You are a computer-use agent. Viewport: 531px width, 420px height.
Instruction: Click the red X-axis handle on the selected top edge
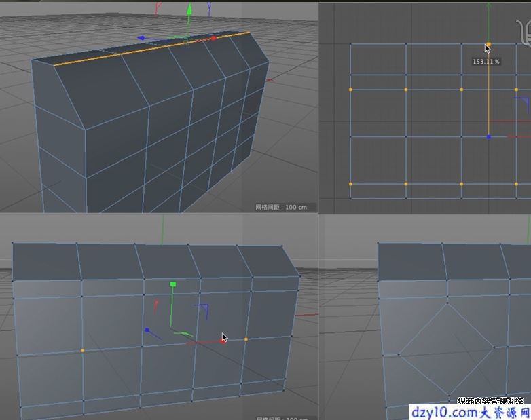tap(213, 39)
